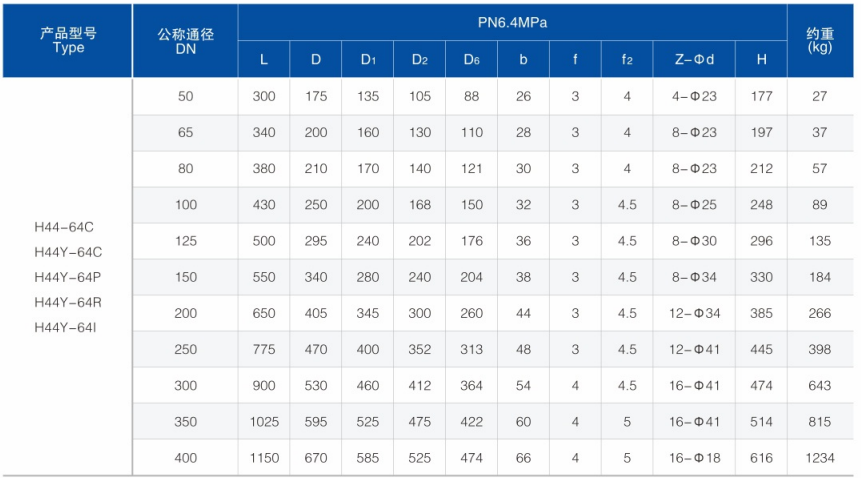Screen dimensions: 861x478
Task: Click the 16-Φ18 cell
Action: tap(694, 458)
